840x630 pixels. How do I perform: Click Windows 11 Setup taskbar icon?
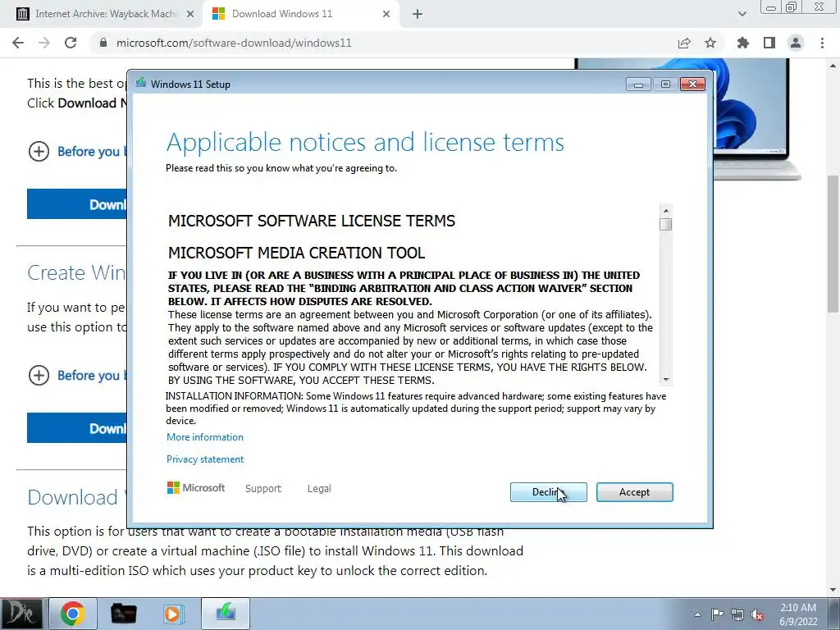[x=226, y=614]
